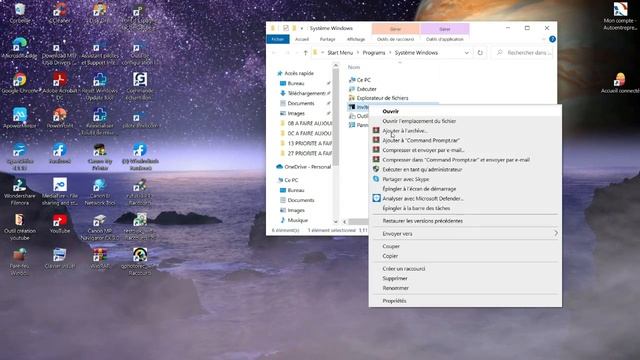Open the Fichier ribbon tab
Screen dimensions: 640x360
[278, 39]
